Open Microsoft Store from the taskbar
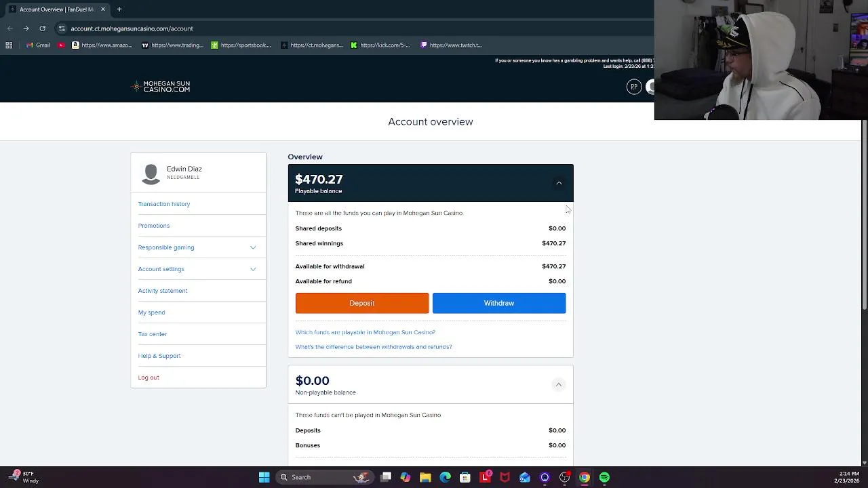868x488 pixels. [x=465, y=477]
